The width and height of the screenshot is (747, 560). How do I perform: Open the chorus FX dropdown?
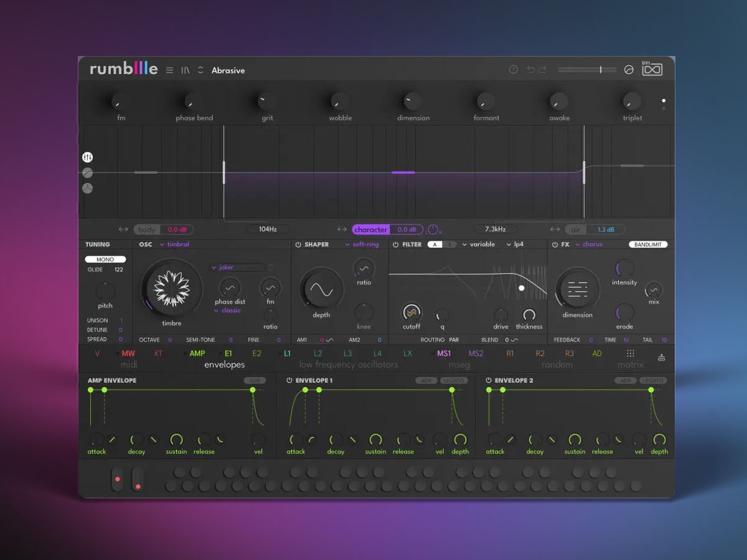pos(589,245)
